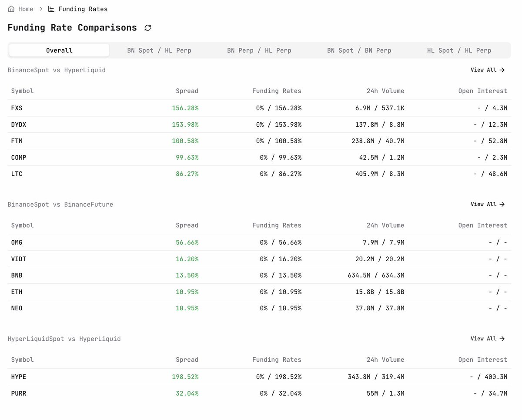Click FTM open interest - / 52.8M
Image resolution: width=522 pixels, height=420 pixels.
[491, 141]
